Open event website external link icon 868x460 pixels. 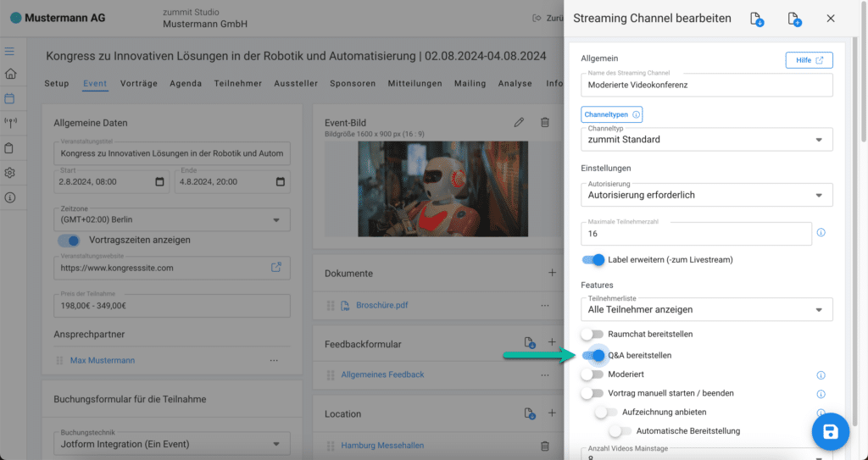276,268
